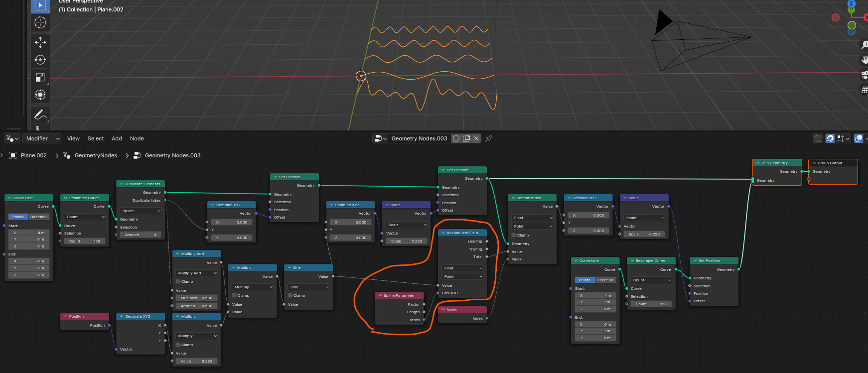868x373 pixels.
Task: Select the Move tool
Action: [x=40, y=42]
